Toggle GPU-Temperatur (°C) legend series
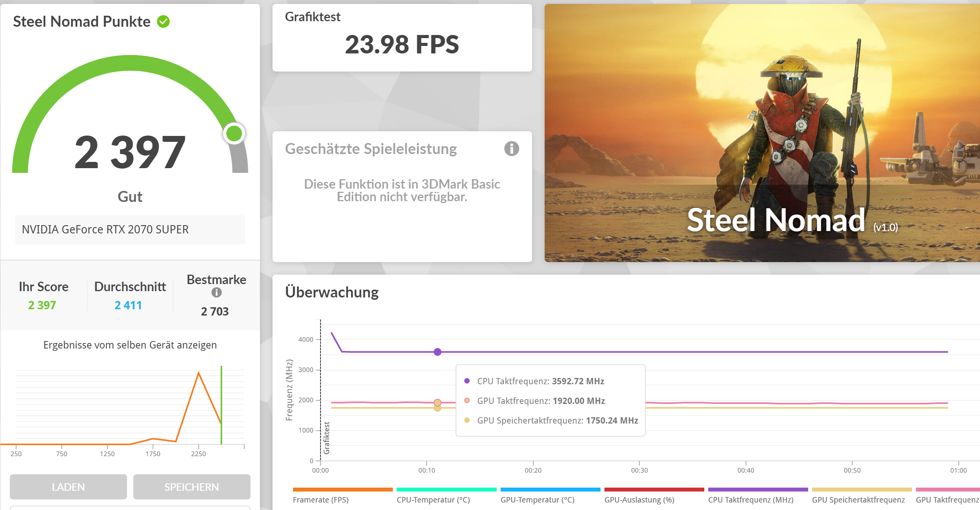The image size is (980, 510). coord(537,499)
